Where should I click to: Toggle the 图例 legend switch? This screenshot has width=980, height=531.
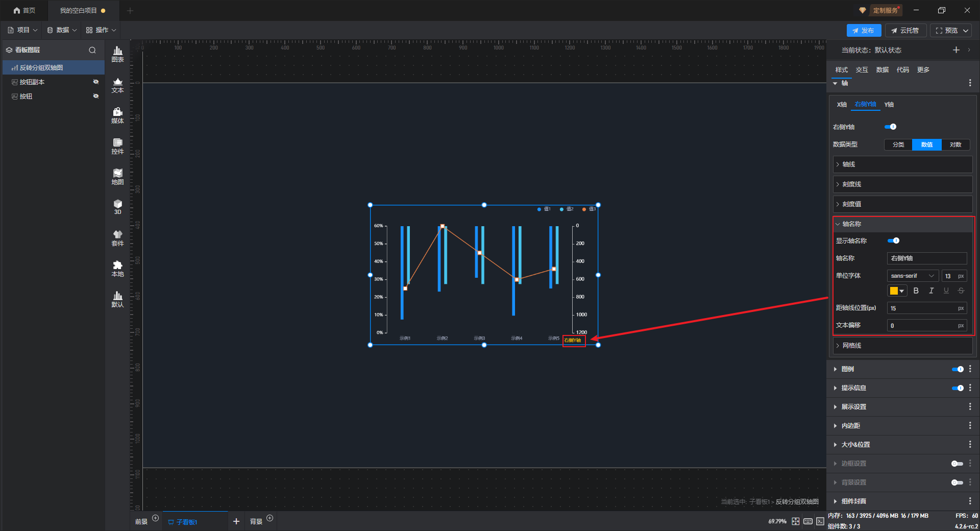pos(958,369)
